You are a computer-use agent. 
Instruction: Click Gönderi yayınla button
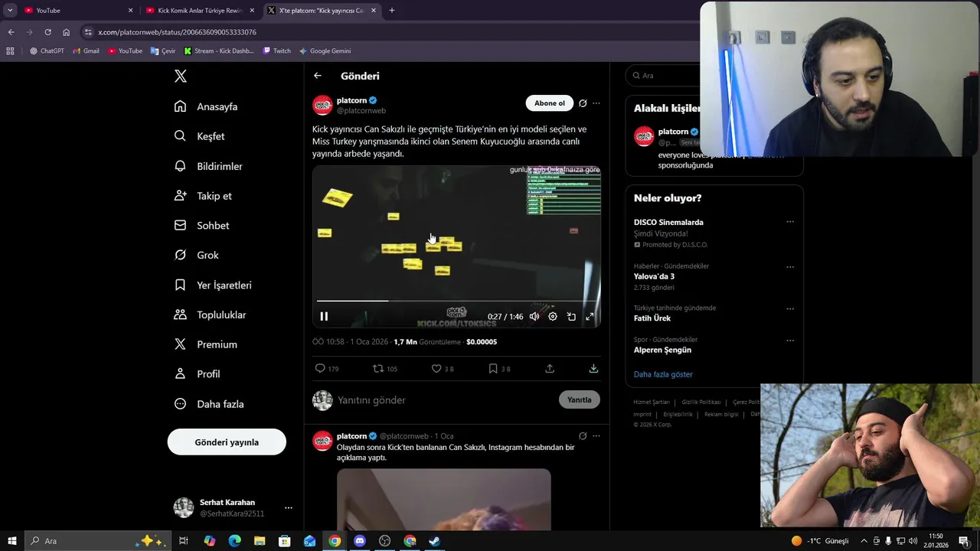(x=227, y=442)
